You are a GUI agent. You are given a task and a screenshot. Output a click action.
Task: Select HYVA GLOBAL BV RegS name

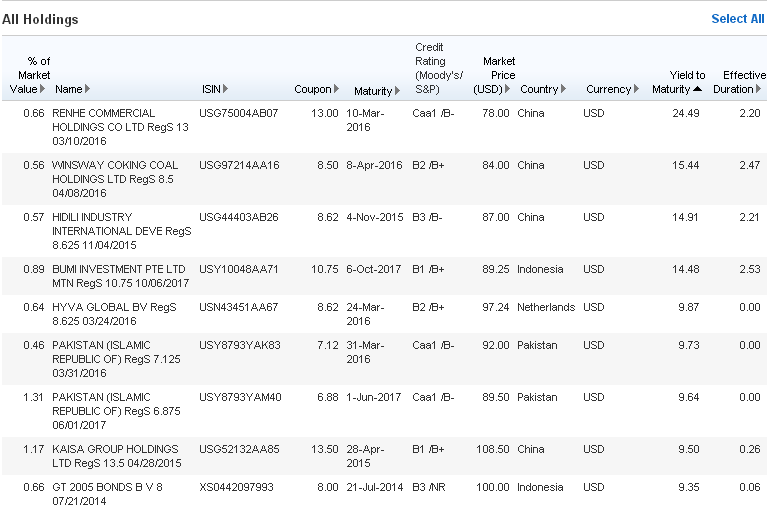[x=114, y=314]
